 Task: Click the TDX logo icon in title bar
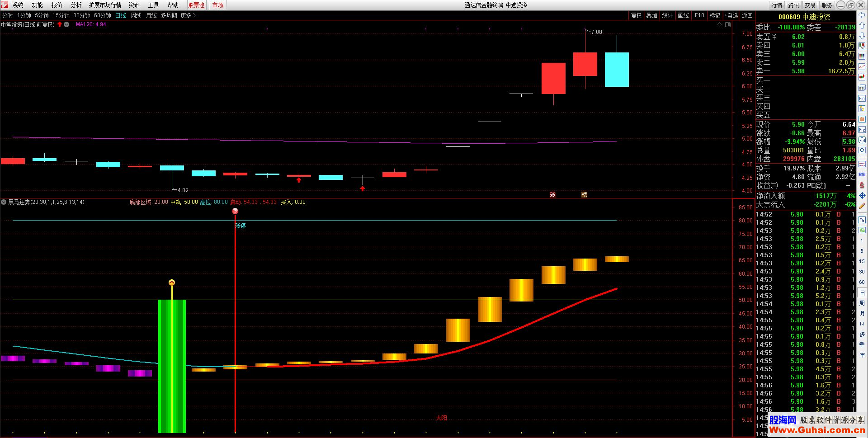pyautogui.click(x=4, y=5)
